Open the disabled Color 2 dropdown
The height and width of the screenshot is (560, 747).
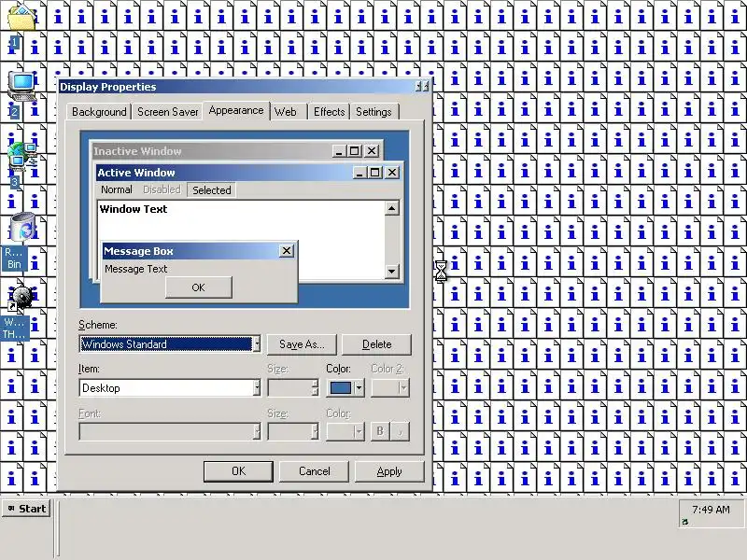click(x=403, y=388)
